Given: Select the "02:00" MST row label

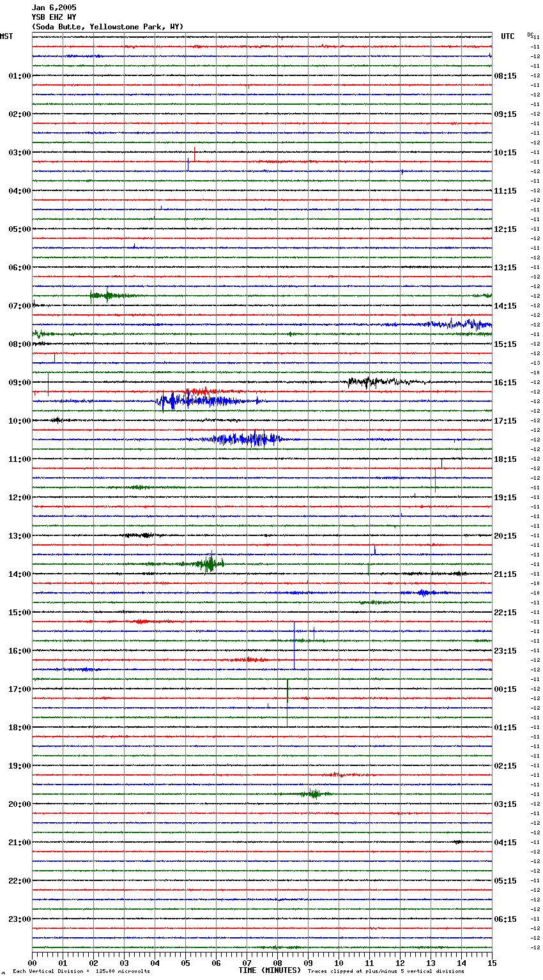Looking at the screenshot, I should [x=20, y=114].
